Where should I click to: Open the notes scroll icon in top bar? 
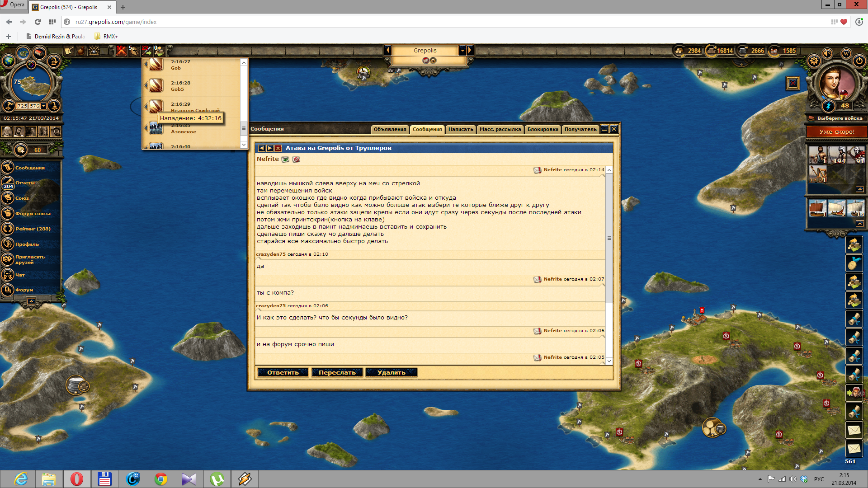pos(69,51)
